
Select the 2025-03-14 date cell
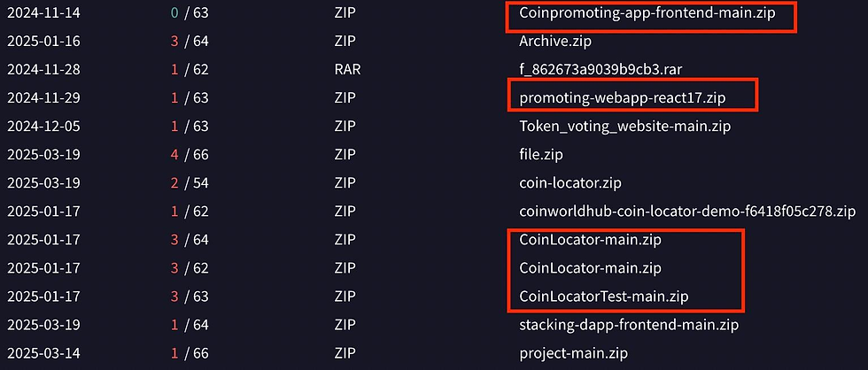(x=43, y=353)
